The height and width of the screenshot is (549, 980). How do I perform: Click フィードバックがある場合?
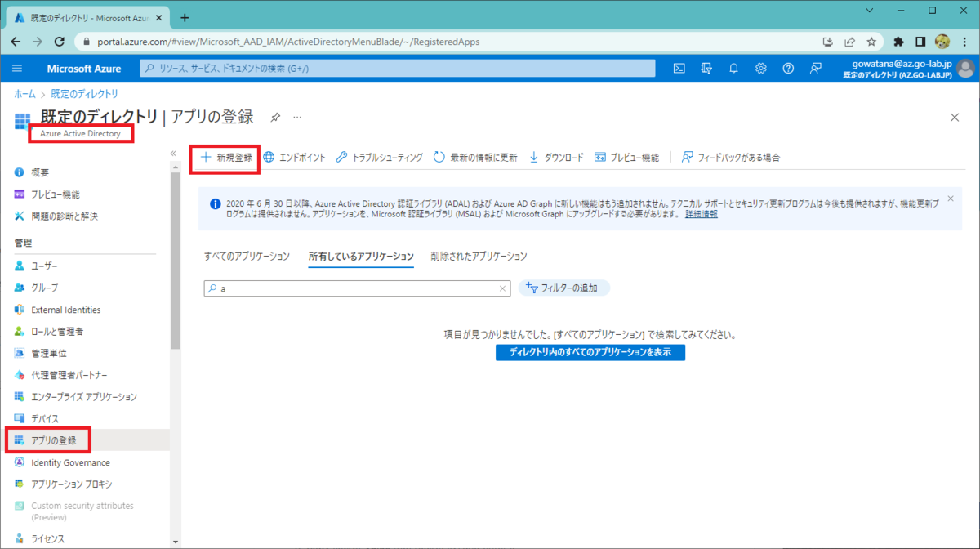pos(731,158)
